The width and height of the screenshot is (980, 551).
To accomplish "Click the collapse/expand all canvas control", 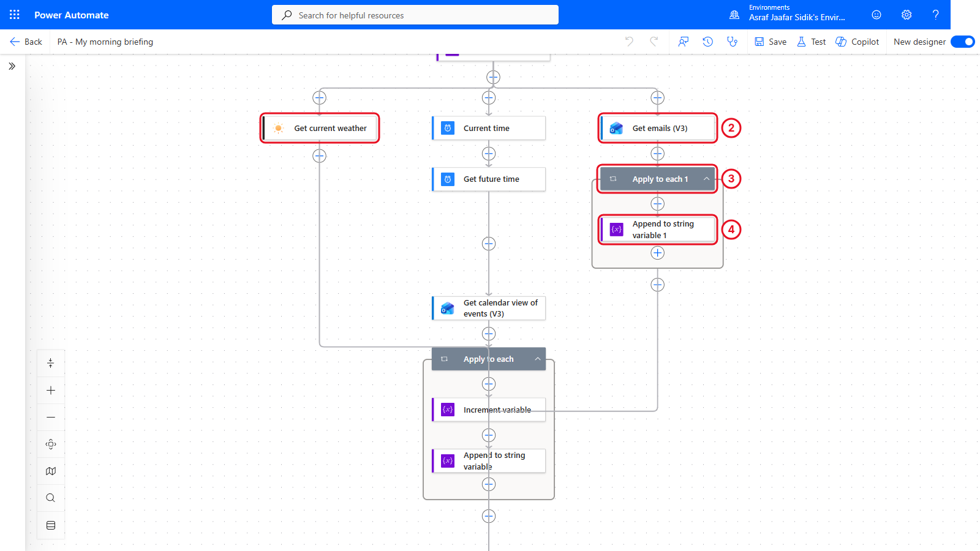I will tap(51, 363).
